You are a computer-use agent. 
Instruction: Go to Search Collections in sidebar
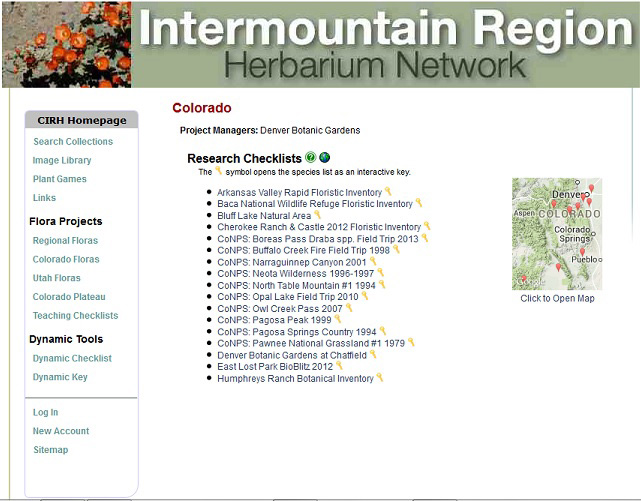tap(73, 142)
